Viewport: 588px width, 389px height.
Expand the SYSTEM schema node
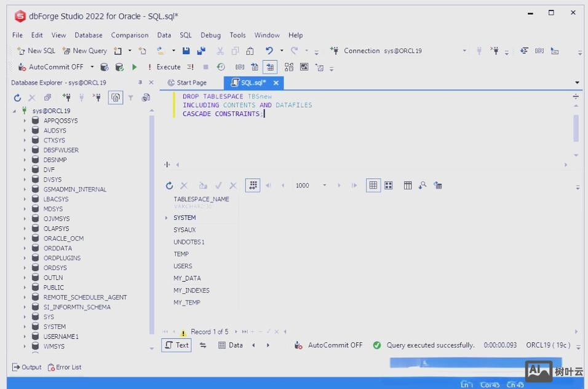pyautogui.click(x=25, y=327)
